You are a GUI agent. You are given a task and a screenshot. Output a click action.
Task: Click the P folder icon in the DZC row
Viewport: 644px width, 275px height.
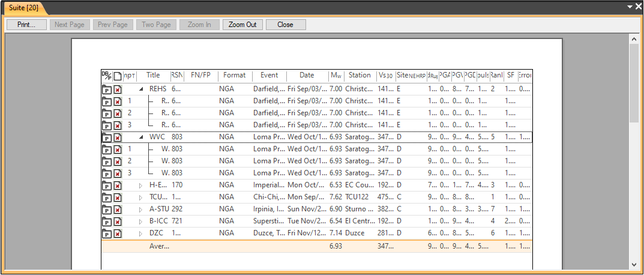point(107,234)
